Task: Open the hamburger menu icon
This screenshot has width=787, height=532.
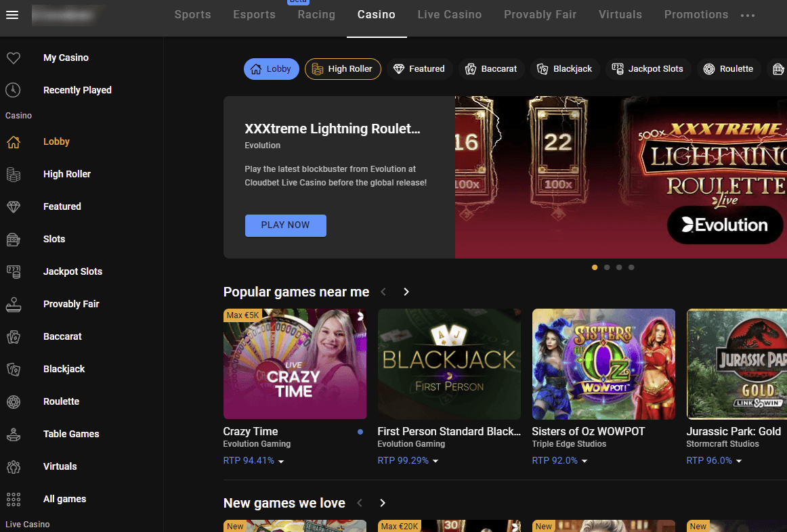Action: tap(12, 15)
